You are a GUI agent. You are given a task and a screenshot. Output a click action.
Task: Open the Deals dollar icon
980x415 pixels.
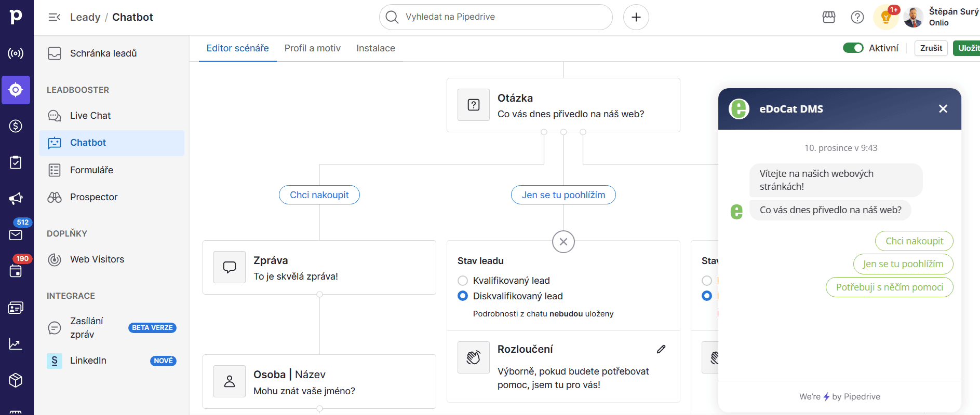16,126
